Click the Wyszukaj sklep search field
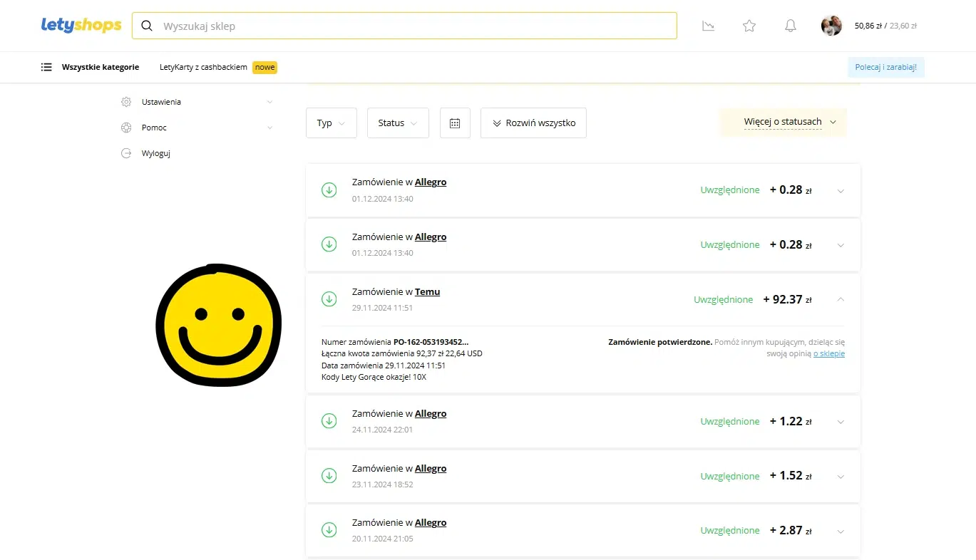Screen dimensions: 976x560 [x=413, y=26]
